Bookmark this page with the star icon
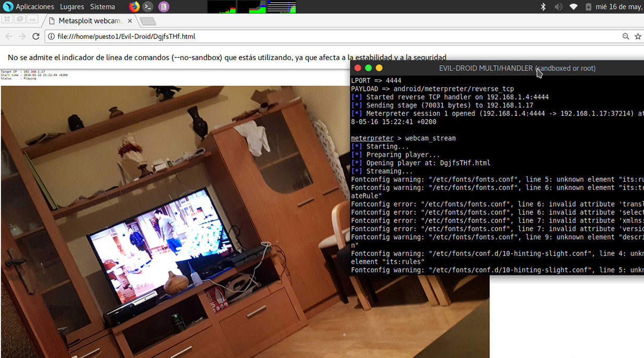The height and width of the screenshot is (358, 644). (638, 37)
